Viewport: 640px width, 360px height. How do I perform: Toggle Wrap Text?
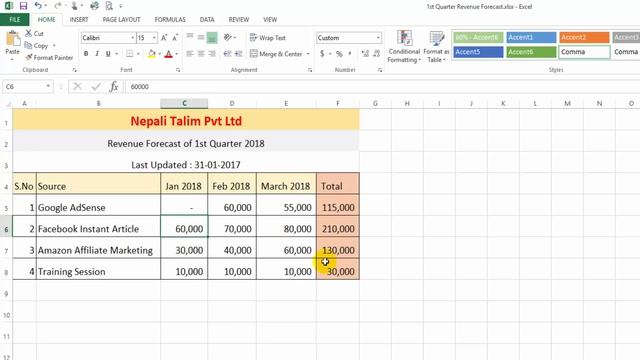[267, 38]
